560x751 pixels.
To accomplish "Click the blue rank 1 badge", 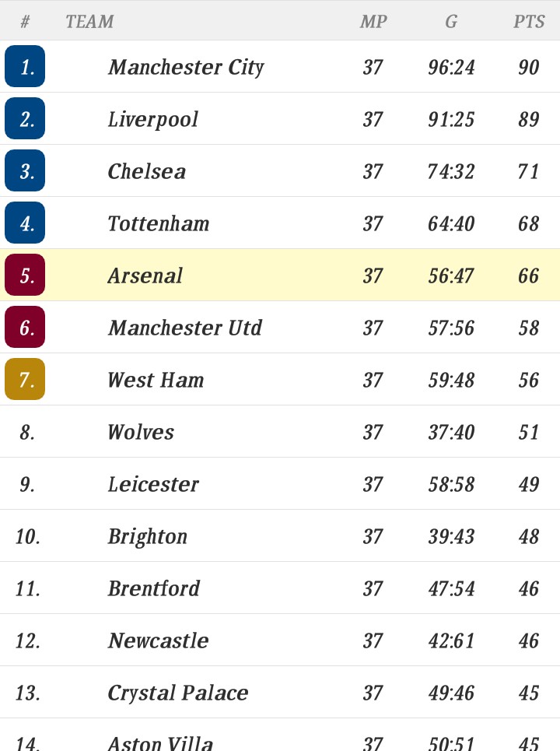I will pyautogui.click(x=25, y=67).
